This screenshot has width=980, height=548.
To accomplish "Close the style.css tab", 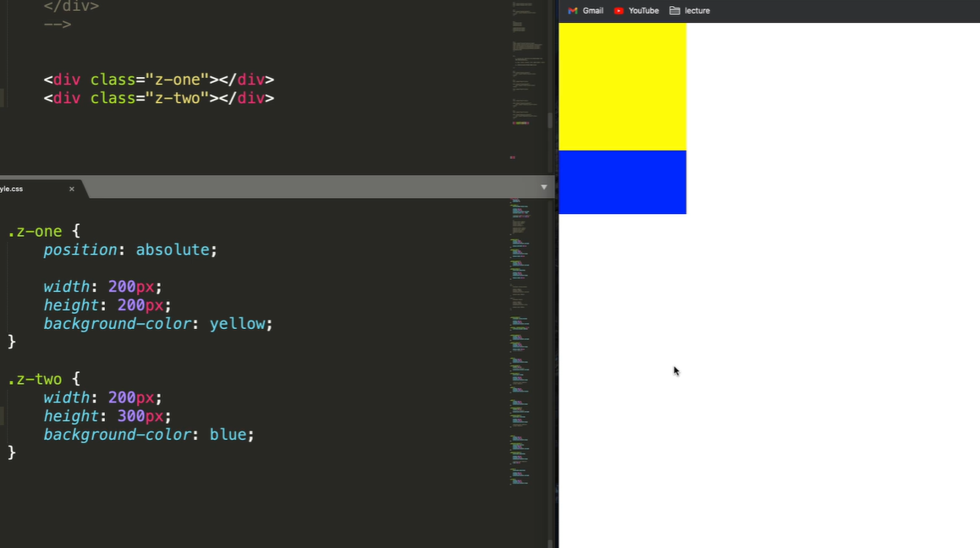I will [71, 189].
